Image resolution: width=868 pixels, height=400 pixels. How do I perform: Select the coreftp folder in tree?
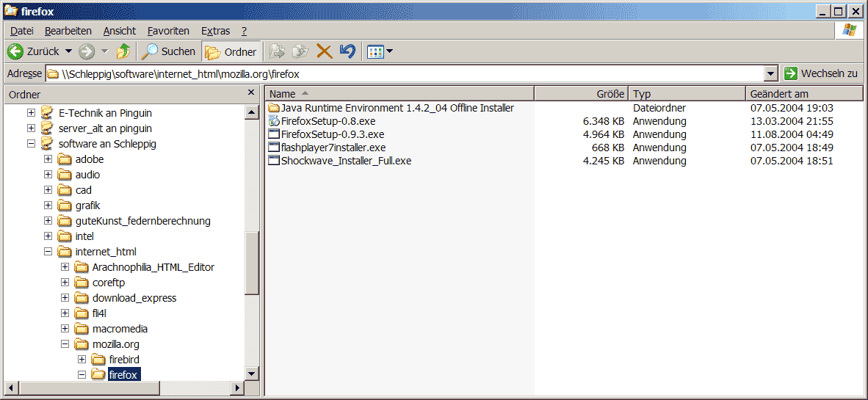[x=109, y=283]
